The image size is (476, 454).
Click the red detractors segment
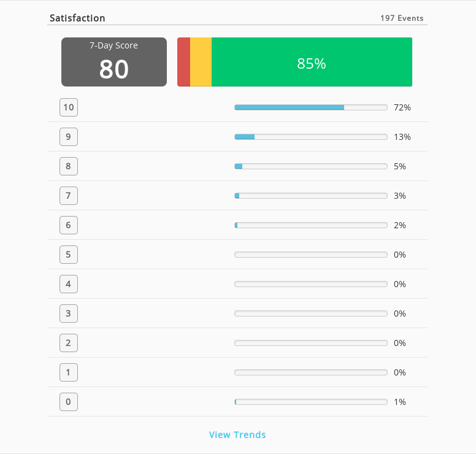[183, 62]
